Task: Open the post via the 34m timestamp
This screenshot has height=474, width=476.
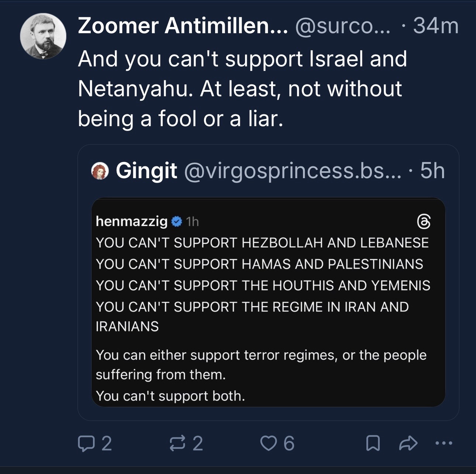Action: [436, 26]
